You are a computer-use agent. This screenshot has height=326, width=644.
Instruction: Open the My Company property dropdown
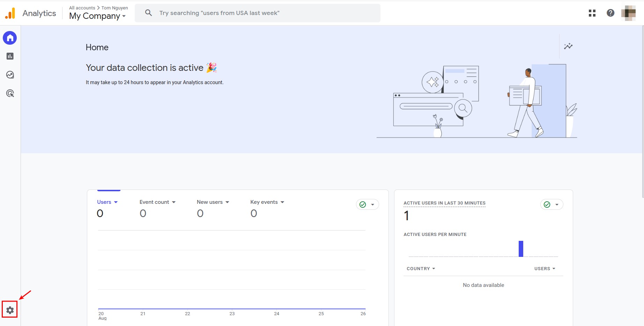tap(97, 16)
